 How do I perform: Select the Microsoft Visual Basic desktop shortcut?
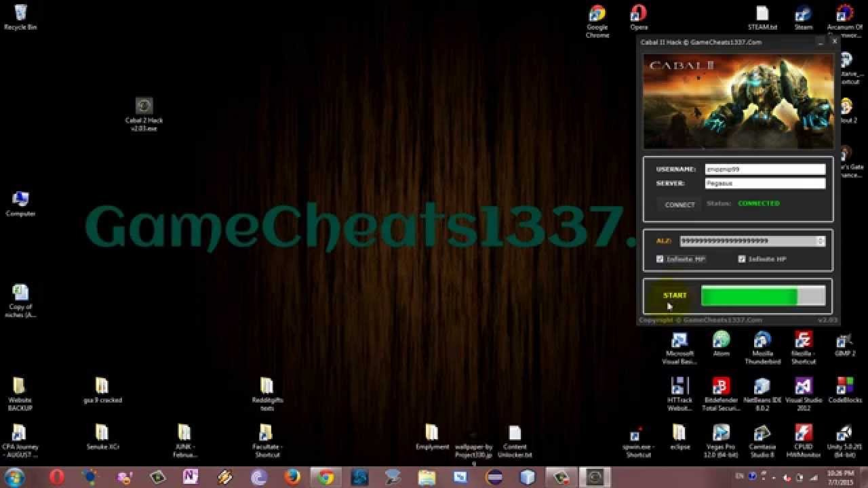click(679, 348)
